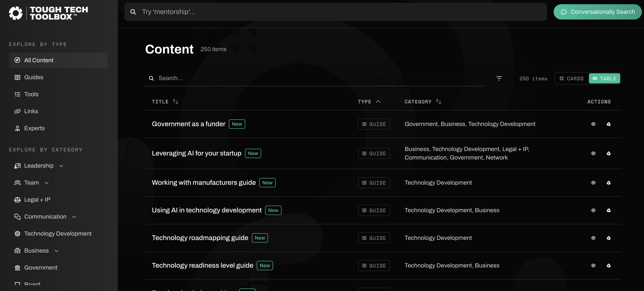Screen dimensions: 644x291
Task: Click the Government building icon in sidebar
Action: pyautogui.click(x=17, y=268)
